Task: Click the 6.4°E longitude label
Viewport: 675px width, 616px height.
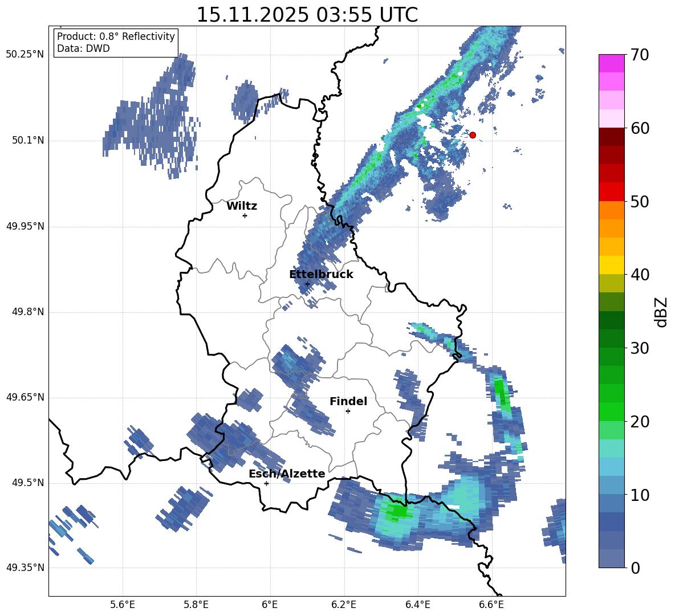Action: pyautogui.click(x=418, y=605)
